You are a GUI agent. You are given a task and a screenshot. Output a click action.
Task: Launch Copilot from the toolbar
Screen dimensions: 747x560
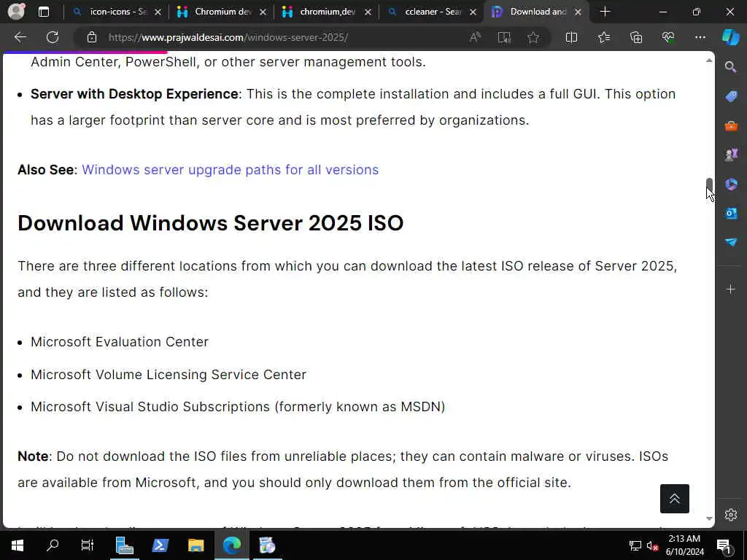730,37
